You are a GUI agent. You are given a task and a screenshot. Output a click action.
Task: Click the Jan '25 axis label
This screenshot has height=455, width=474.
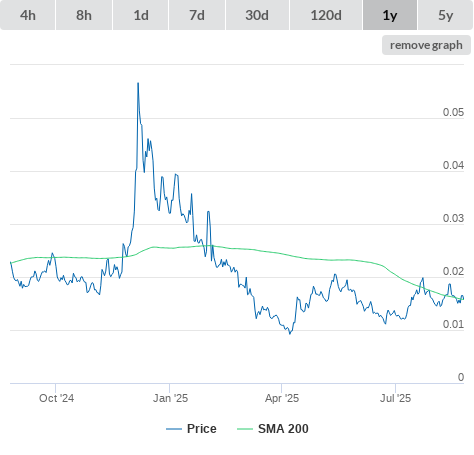[x=170, y=398]
